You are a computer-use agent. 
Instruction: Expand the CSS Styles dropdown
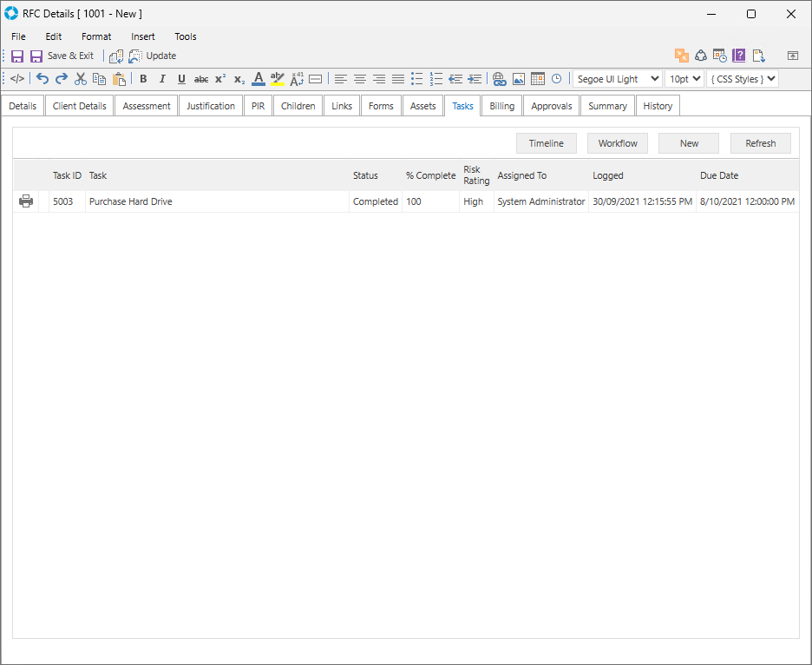coord(742,79)
